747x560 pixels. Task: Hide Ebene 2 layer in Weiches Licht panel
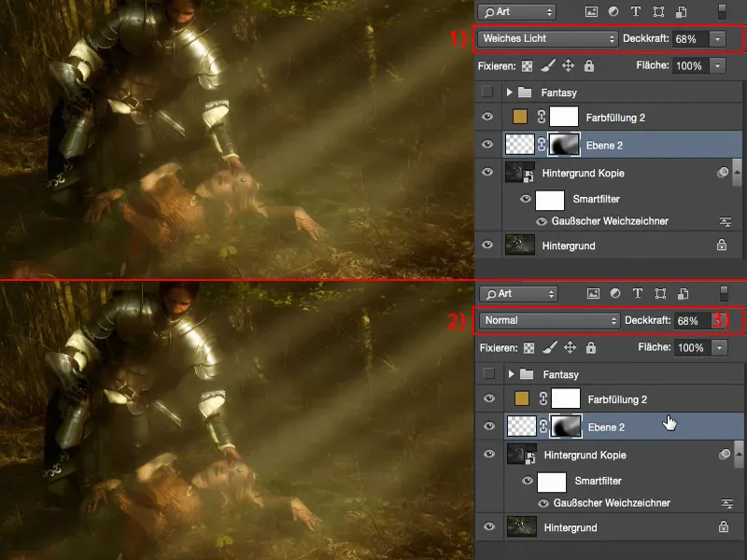(487, 144)
